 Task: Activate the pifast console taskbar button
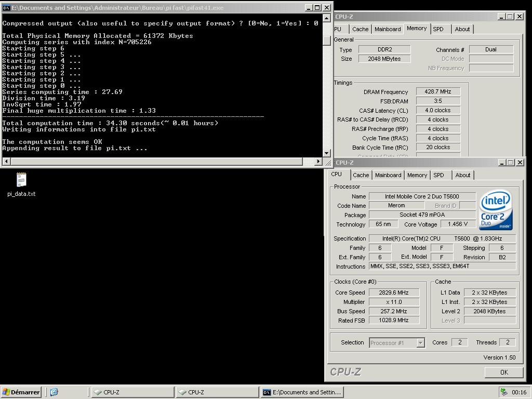click(302, 392)
